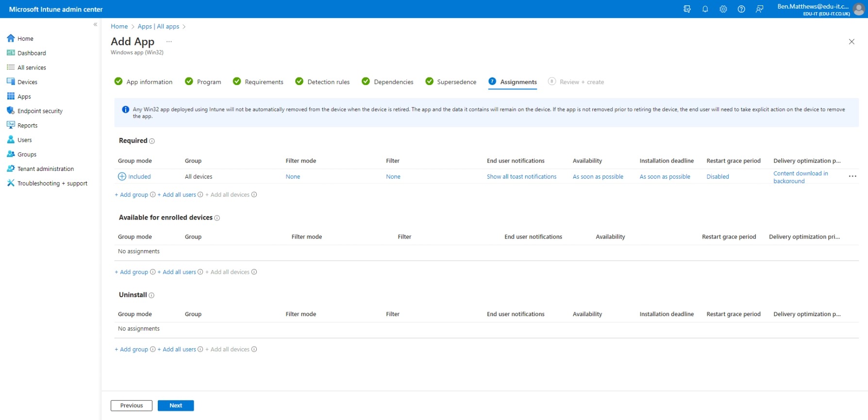Open the Add App ellipsis menu

[x=169, y=42]
